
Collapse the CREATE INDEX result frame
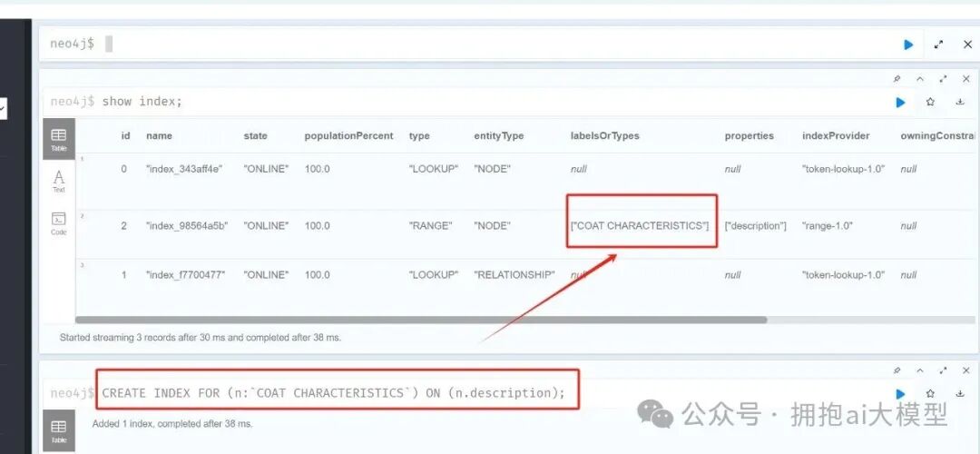pyautogui.click(x=920, y=370)
